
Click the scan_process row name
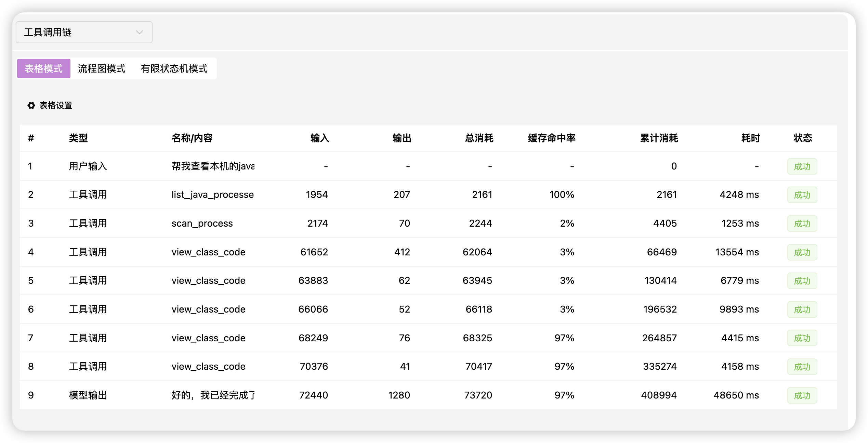202,223
